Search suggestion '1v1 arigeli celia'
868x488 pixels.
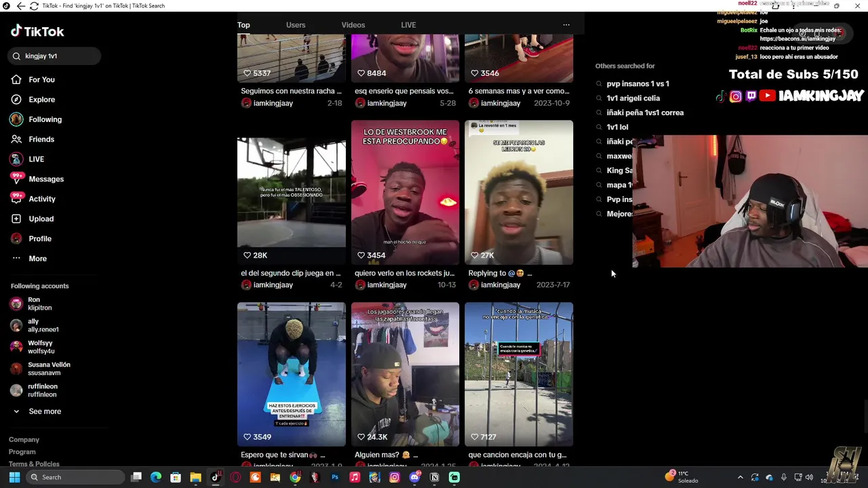[633, 98]
